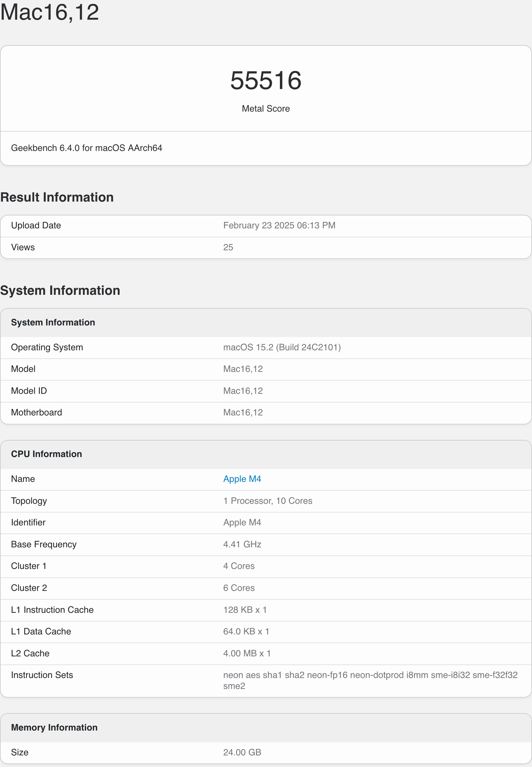Select the Identifier label
The height and width of the screenshot is (767, 532).
pos(28,523)
